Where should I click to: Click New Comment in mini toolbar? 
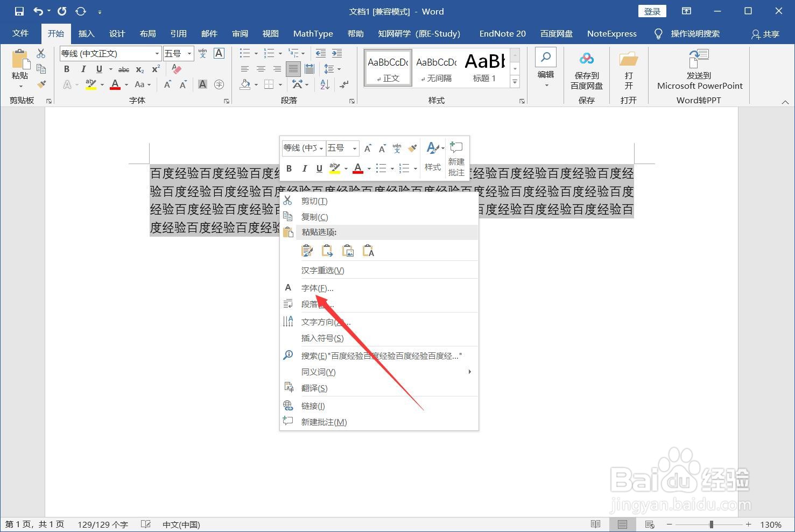(x=456, y=159)
